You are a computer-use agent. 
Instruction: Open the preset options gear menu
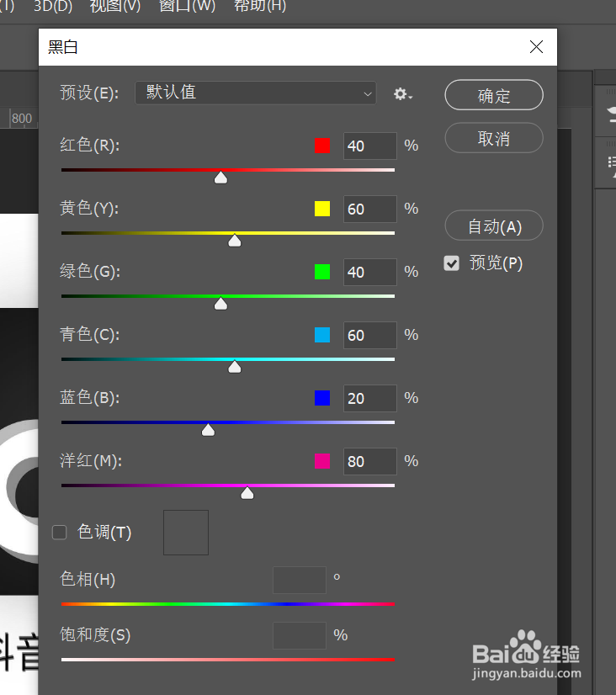[403, 94]
